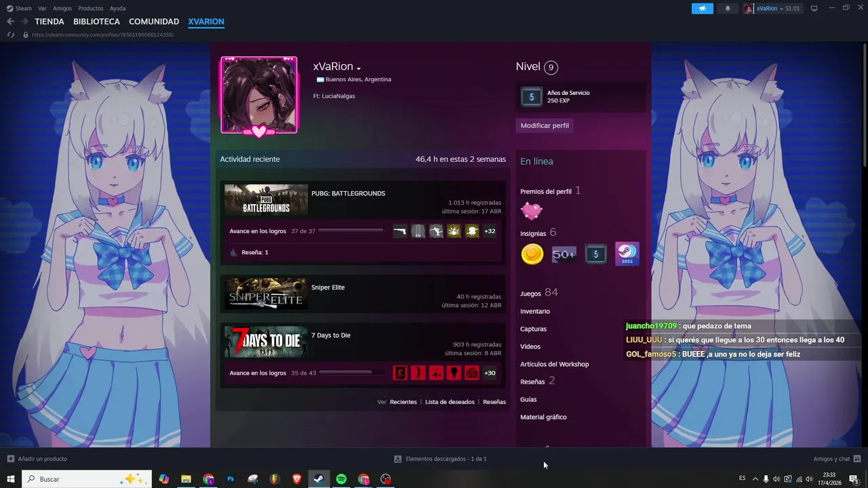Click the pistol achievement icon for PUBG
Screen dimensions: 868x488
coord(400,231)
